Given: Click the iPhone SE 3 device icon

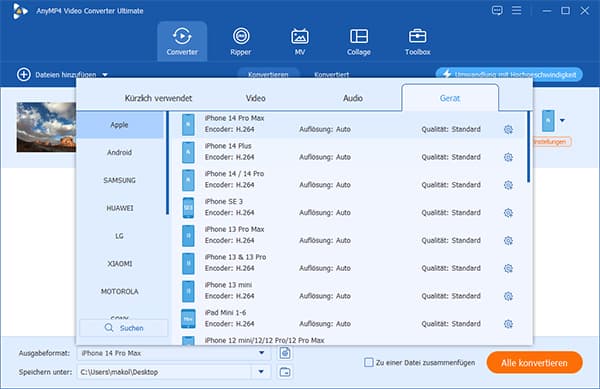Looking at the screenshot, I should pos(188,208).
